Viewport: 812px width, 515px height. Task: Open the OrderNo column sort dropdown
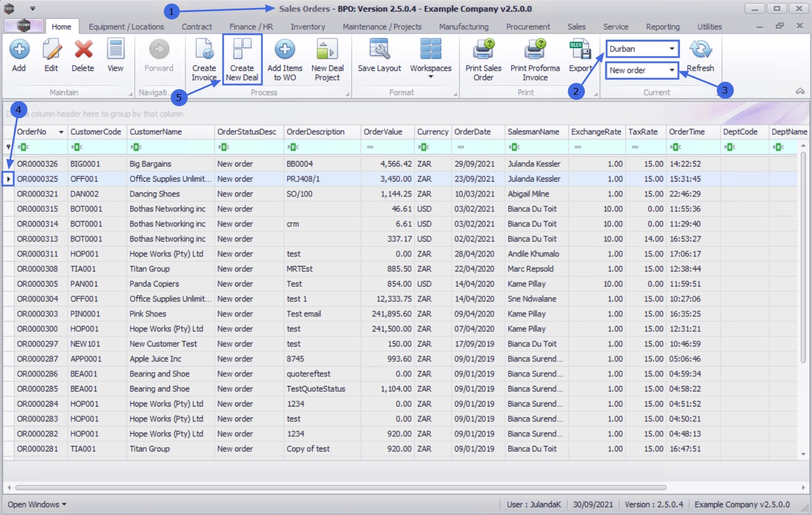click(x=61, y=132)
